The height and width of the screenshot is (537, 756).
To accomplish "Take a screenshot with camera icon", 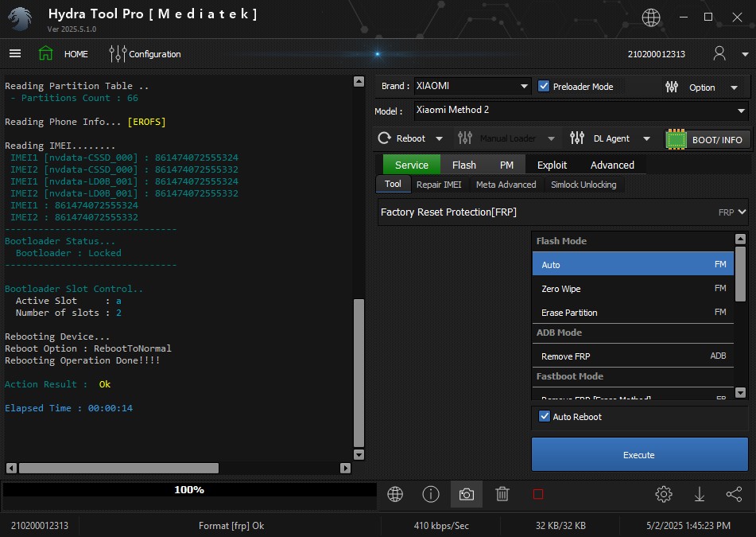I will [x=466, y=494].
